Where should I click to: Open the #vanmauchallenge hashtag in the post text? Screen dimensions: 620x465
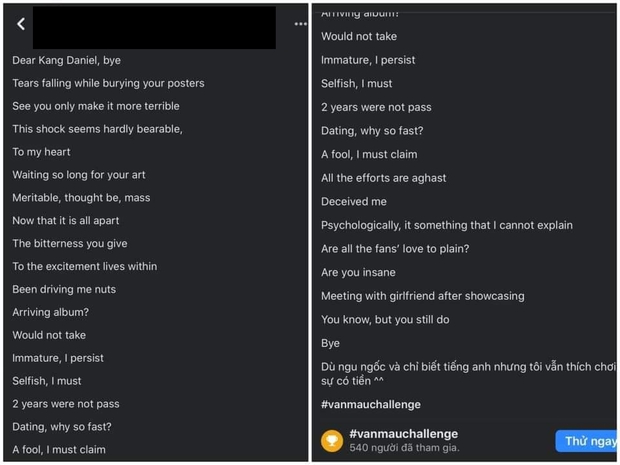370,405
